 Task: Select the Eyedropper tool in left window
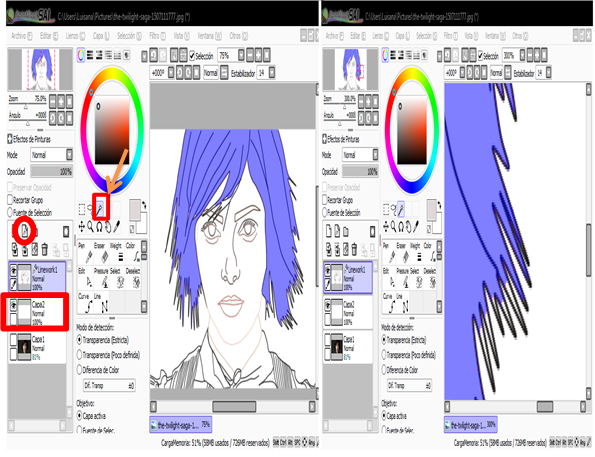coord(117,227)
